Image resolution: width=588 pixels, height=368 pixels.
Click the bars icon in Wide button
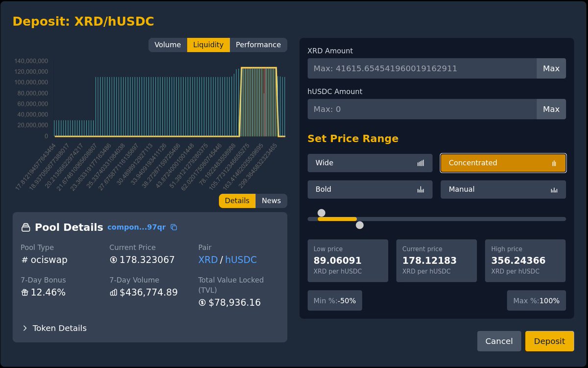coord(420,163)
